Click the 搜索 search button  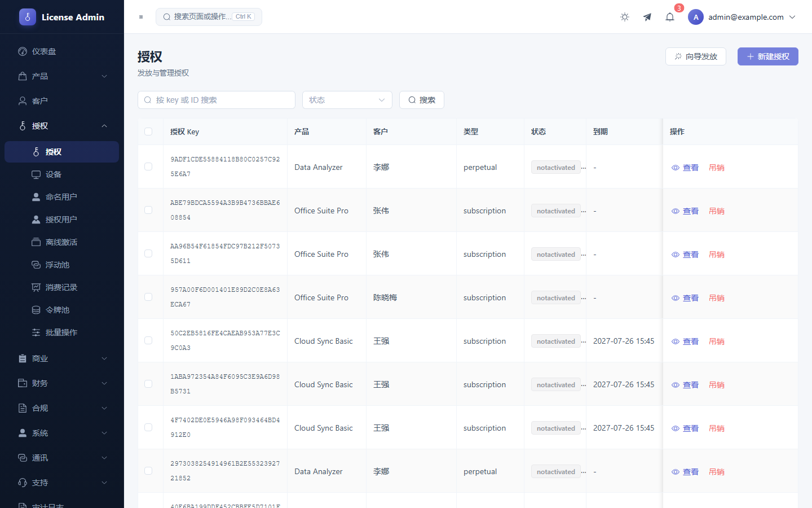coord(422,100)
